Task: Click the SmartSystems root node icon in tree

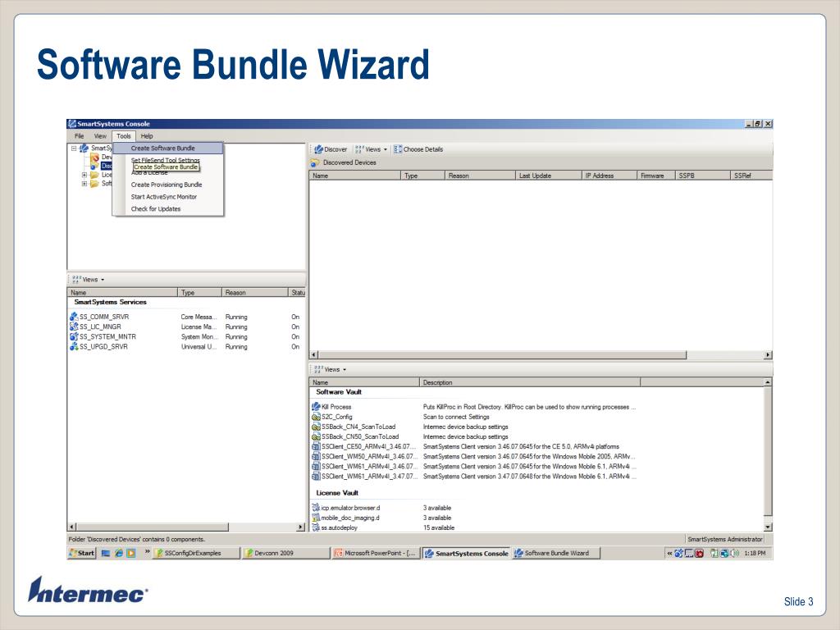Action: click(84, 148)
